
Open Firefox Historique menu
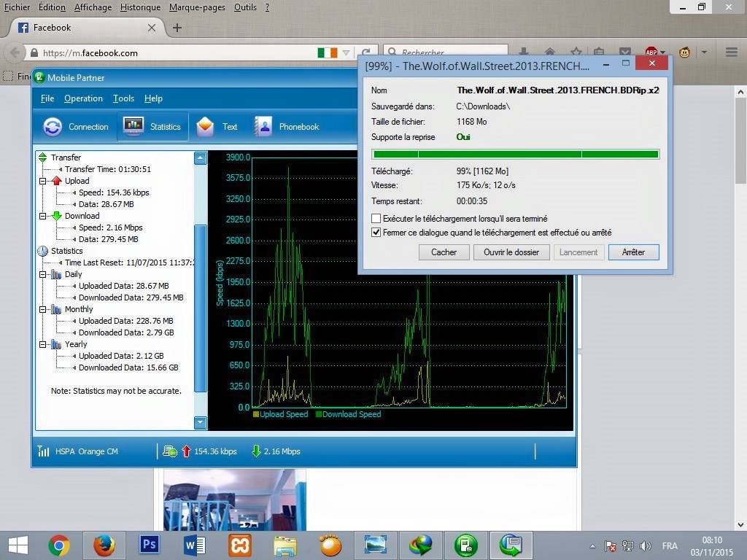(x=140, y=7)
